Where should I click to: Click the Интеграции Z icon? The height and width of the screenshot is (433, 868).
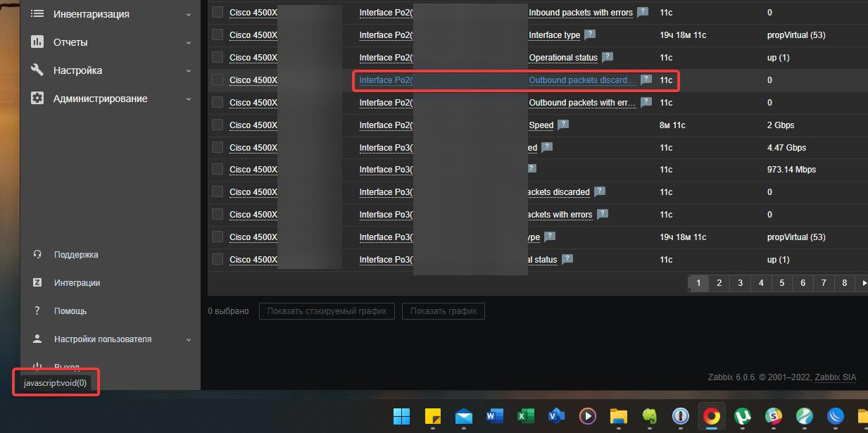pyautogui.click(x=38, y=283)
